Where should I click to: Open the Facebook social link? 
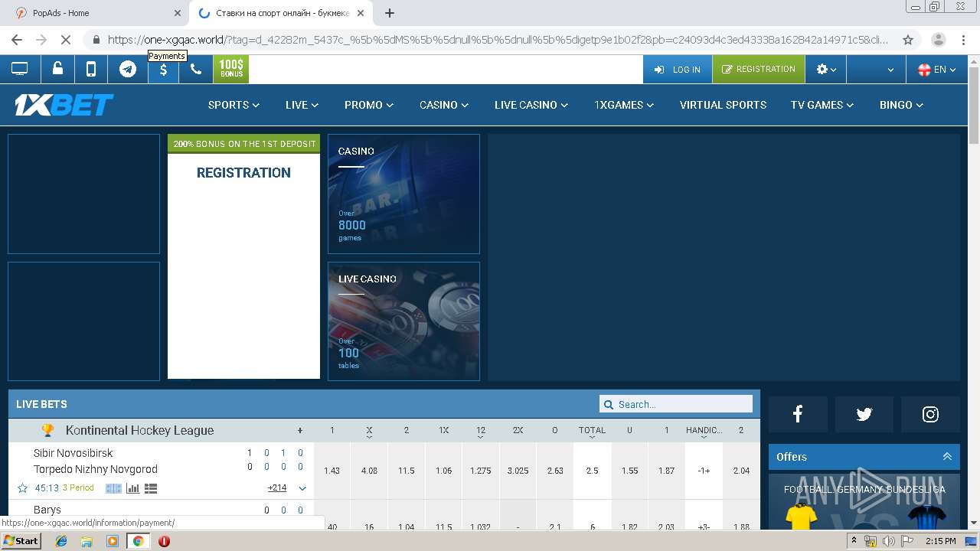[798, 414]
